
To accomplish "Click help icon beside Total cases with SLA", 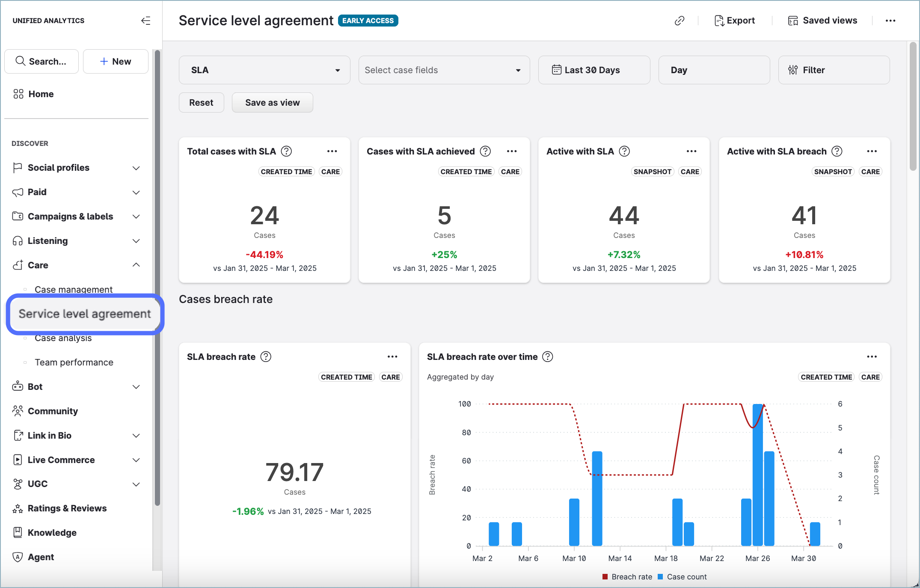I will pos(286,151).
